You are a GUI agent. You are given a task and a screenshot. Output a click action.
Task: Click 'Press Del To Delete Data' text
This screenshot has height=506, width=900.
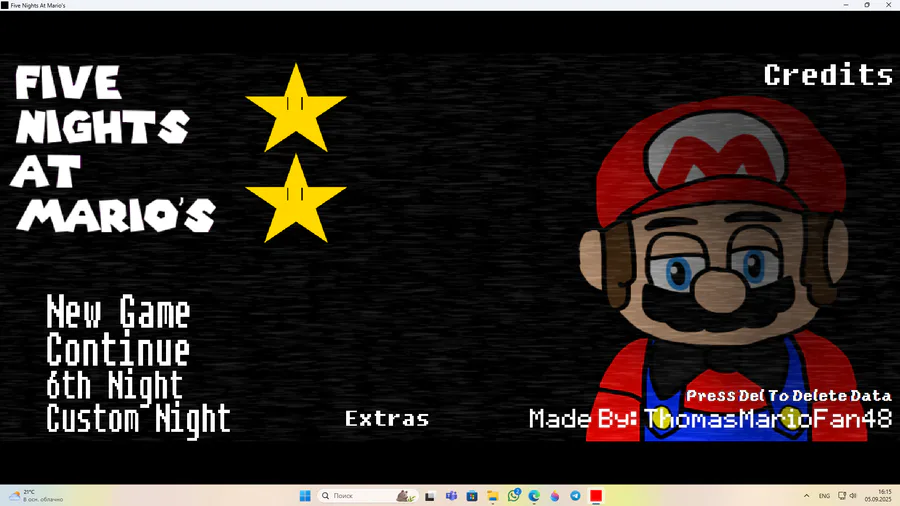click(x=789, y=396)
